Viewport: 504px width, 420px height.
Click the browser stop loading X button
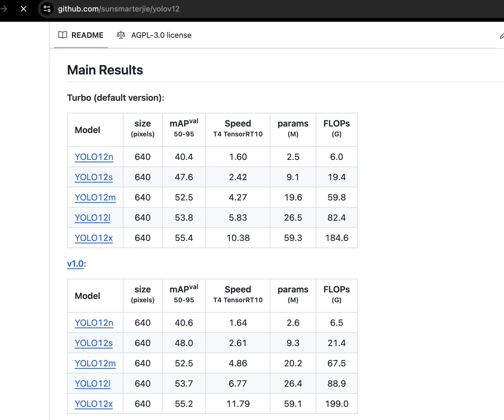[x=24, y=9]
